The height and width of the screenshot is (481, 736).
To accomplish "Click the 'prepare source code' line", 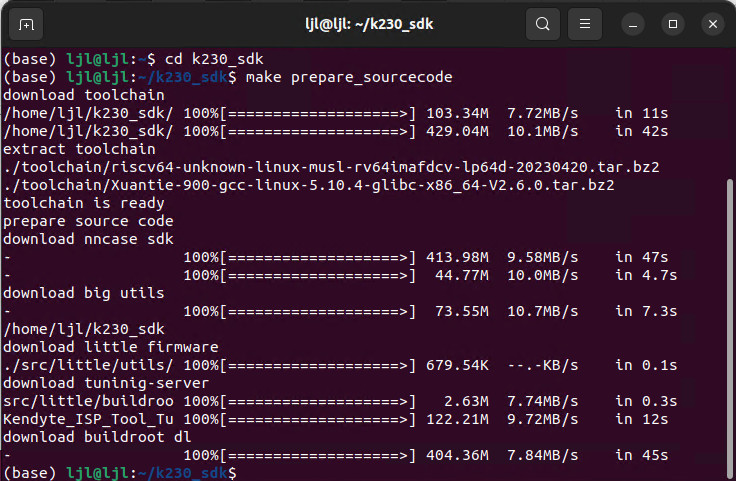I will (x=88, y=221).
